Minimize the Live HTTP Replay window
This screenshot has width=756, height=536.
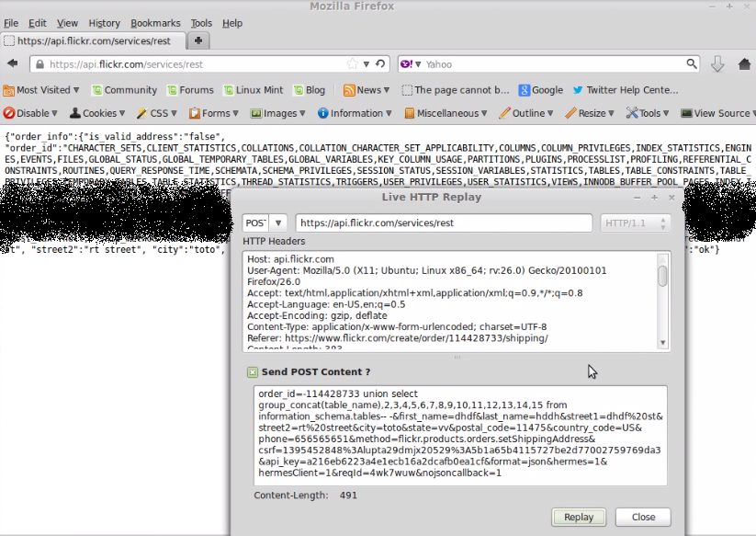[x=637, y=198]
